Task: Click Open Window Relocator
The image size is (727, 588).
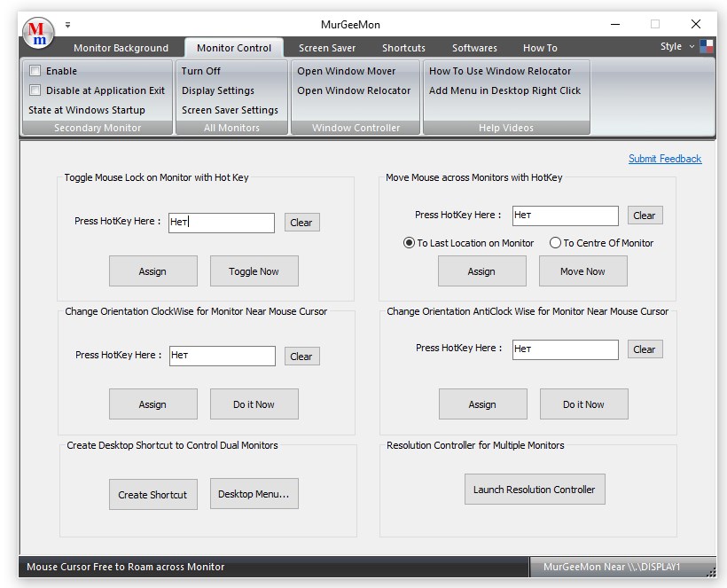Action: (354, 90)
